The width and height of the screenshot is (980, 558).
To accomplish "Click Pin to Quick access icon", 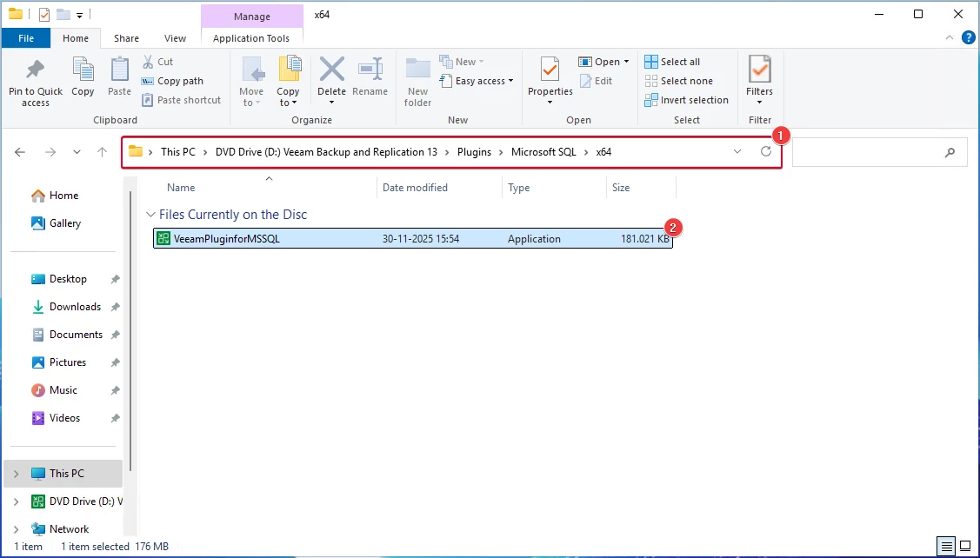I will pyautogui.click(x=36, y=70).
